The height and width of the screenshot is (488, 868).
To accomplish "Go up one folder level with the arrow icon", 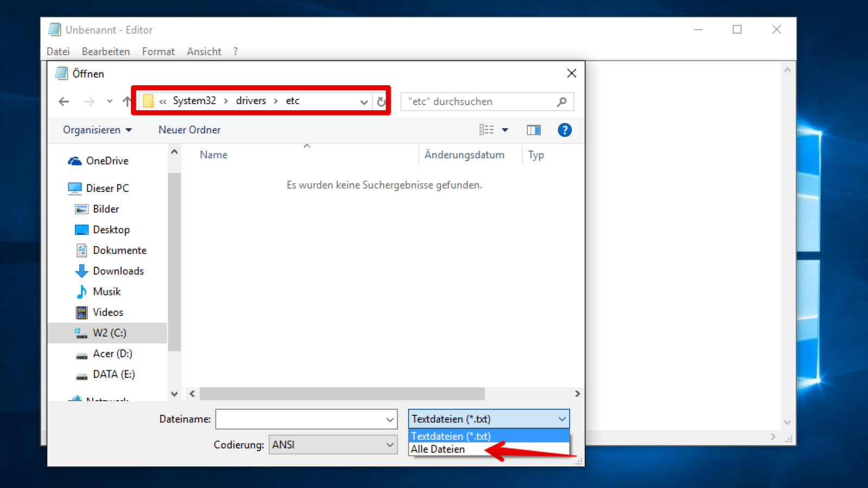I will [128, 101].
